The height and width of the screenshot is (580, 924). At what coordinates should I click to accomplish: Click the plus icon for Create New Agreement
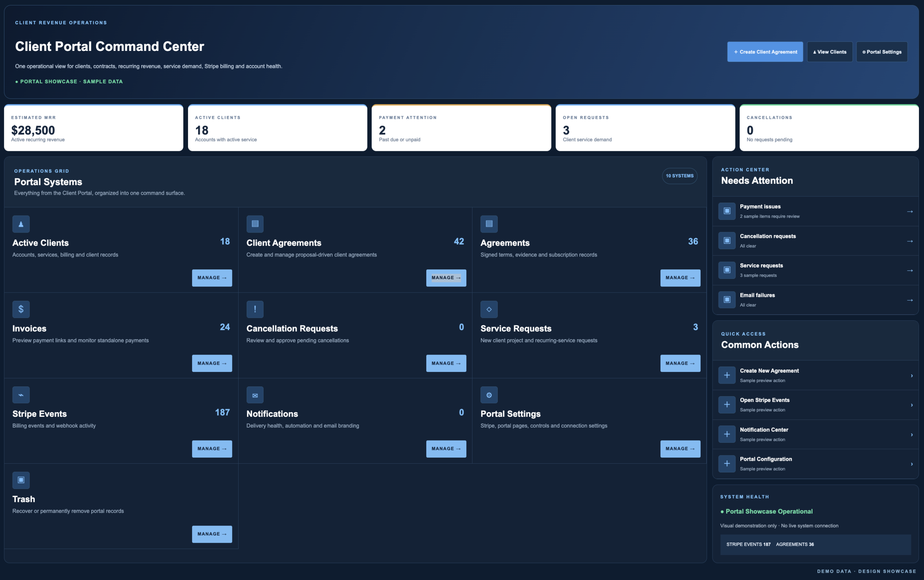click(x=727, y=375)
